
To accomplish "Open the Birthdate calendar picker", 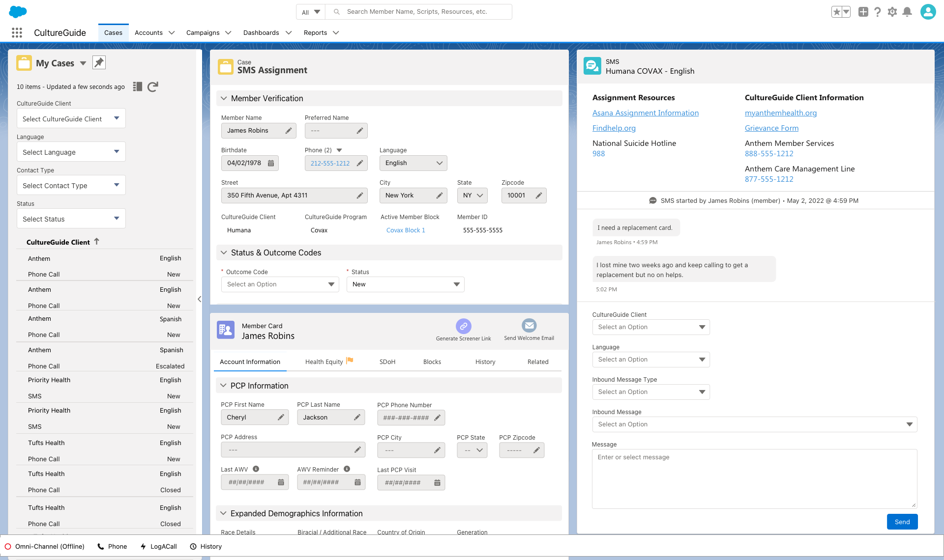I will point(271,163).
